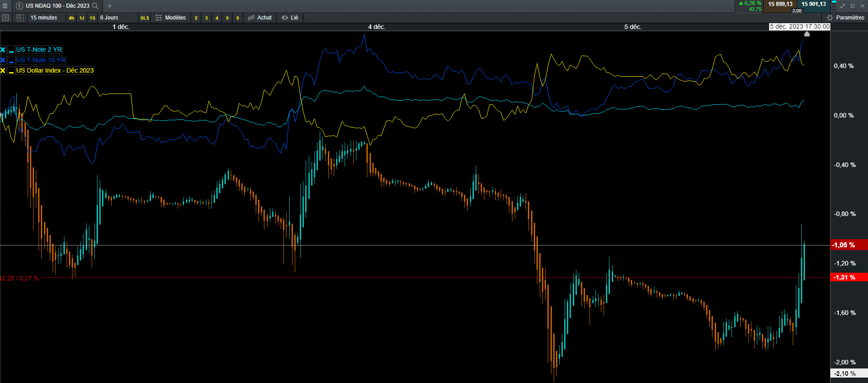
Task: Open the Modèles templates menu
Action: point(171,18)
